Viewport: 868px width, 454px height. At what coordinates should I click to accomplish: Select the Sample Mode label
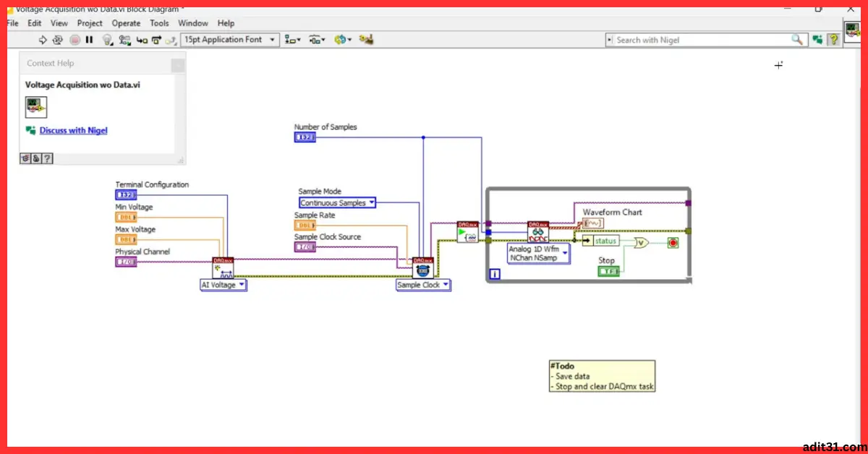click(x=320, y=192)
